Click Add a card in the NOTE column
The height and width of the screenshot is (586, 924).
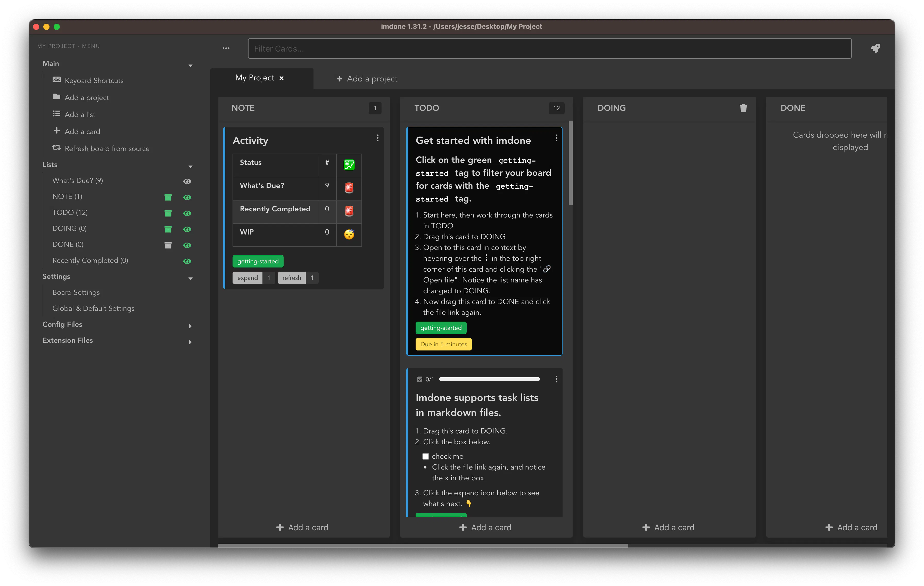click(x=302, y=527)
